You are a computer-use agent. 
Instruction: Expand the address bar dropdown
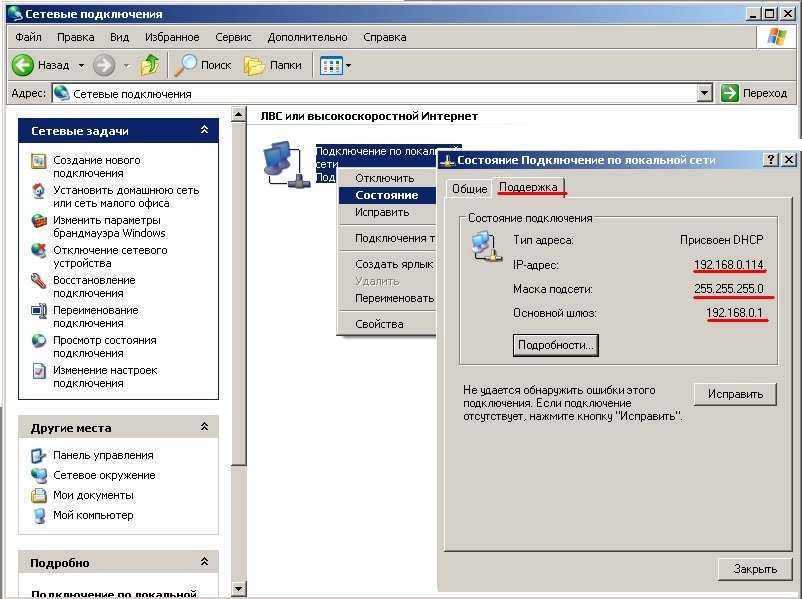705,93
